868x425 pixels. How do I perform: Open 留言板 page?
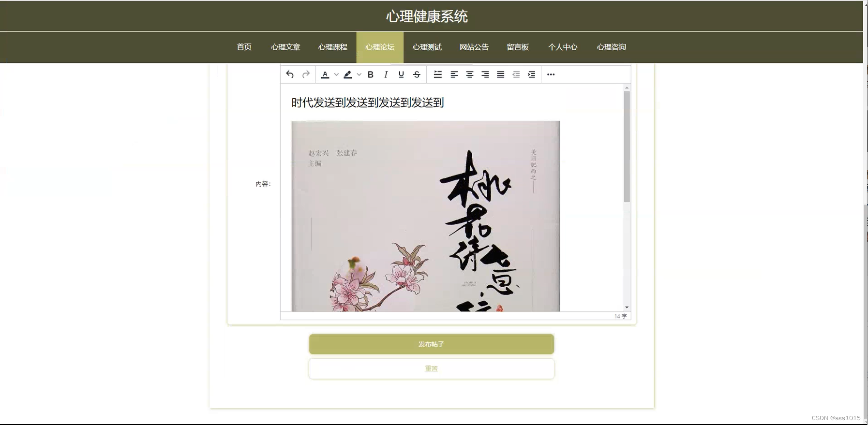click(x=518, y=47)
